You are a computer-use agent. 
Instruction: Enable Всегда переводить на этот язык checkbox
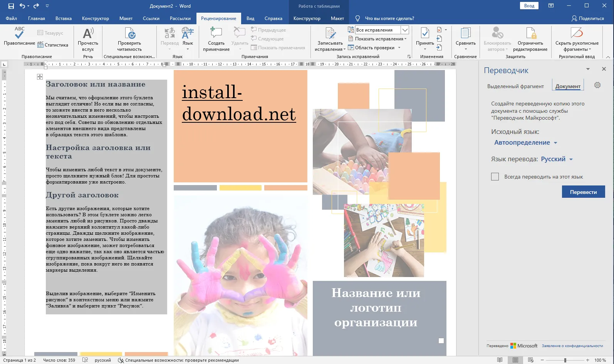(x=495, y=177)
